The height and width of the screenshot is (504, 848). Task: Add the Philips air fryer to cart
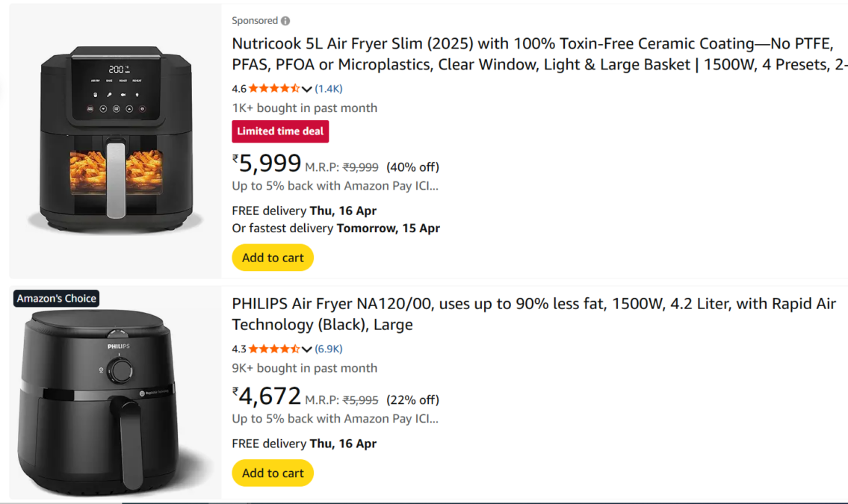pos(273,473)
